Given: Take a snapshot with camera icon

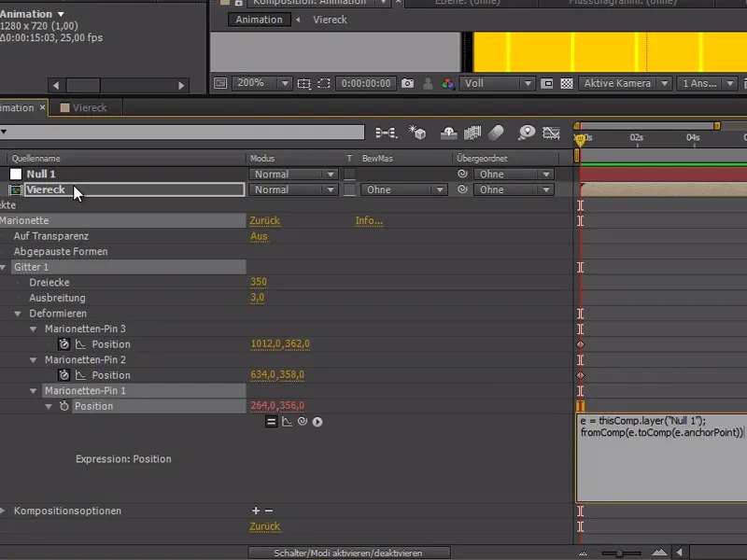Looking at the screenshot, I should tap(407, 83).
